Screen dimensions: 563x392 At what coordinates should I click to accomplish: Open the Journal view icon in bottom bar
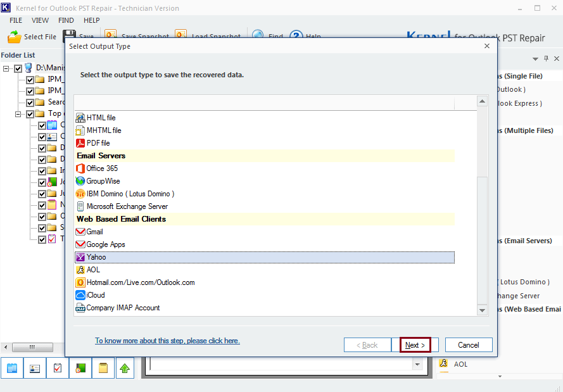pyautogui.click(x=80, y=368)
